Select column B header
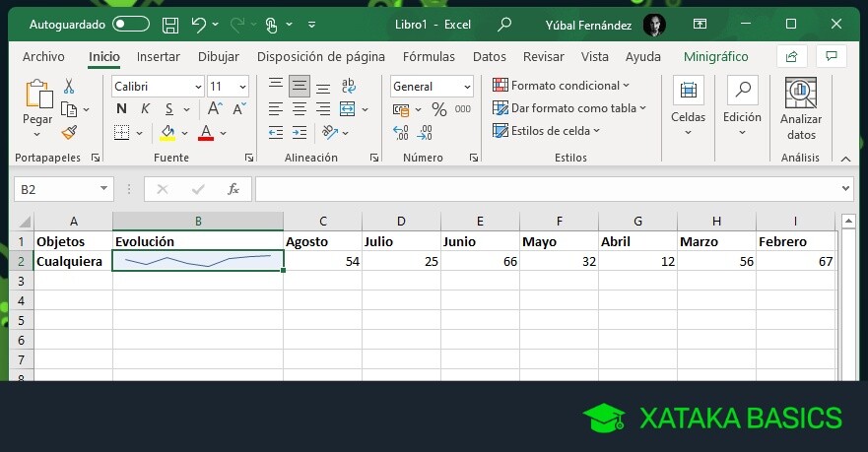Image resolution: width=868 pixels, height=452 pixels. point(198,222)
